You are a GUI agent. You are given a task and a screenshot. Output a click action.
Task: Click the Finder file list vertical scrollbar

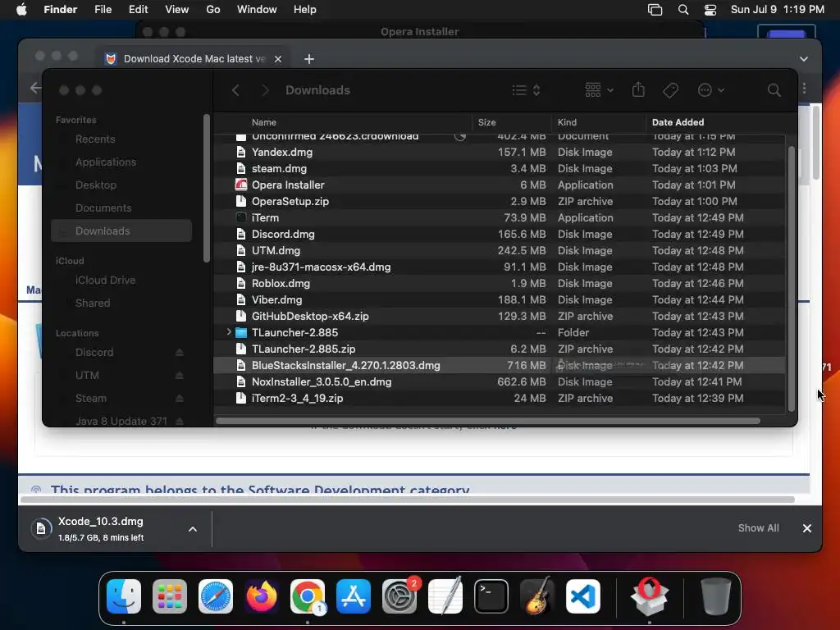[792, 279]
